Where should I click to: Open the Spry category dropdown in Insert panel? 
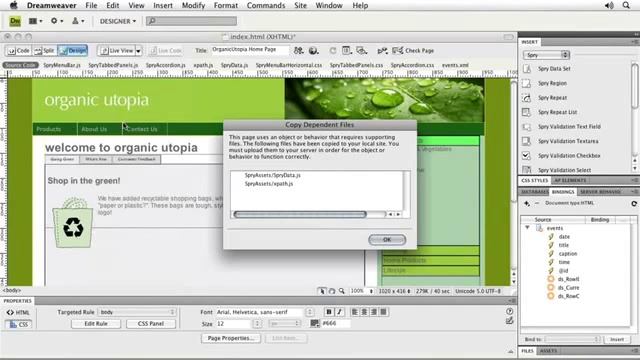[x=546, y=55]
